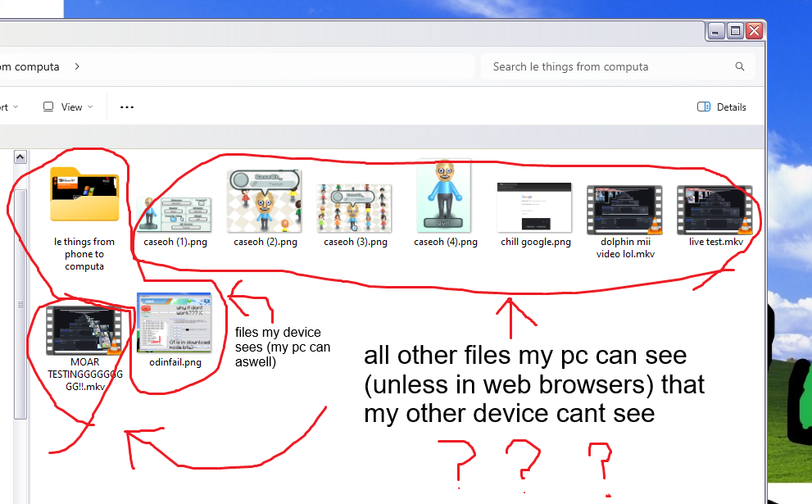The width and height of the screenshot is (812, 504).
Task: Select the odinfail.png thumbnail
Action: (174, 323)
